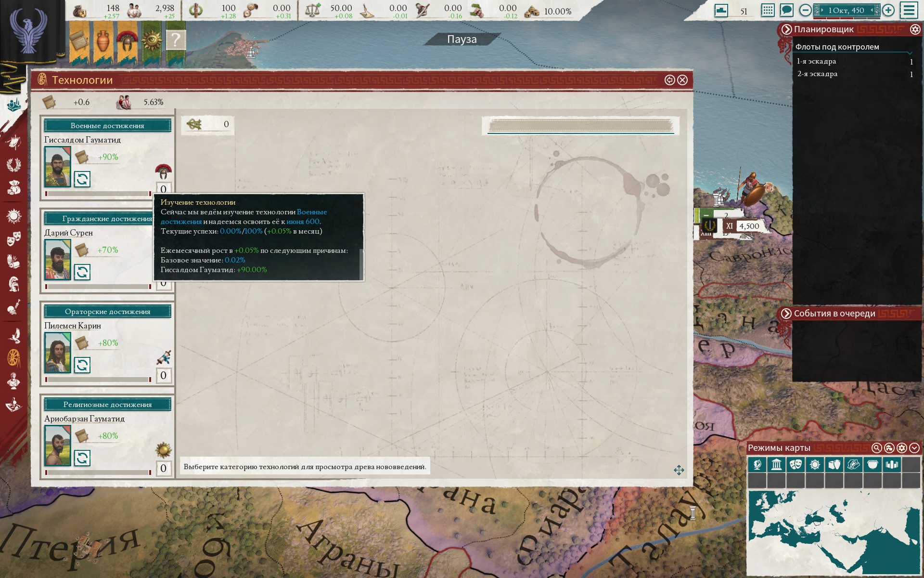Select the Религиозные достижения category
924x578 pixels.
[x=107, y=405]
